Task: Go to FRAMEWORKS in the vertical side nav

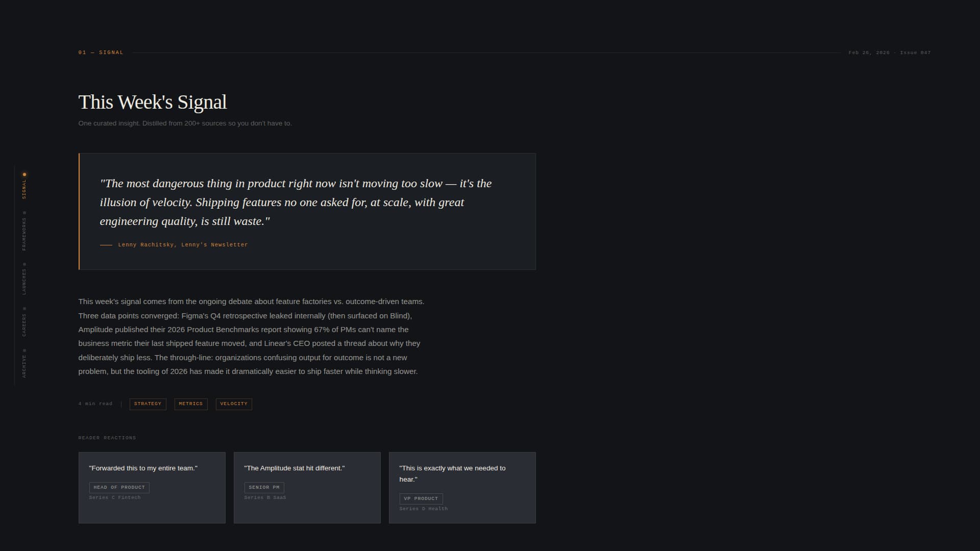Action: tap(24, 231)
